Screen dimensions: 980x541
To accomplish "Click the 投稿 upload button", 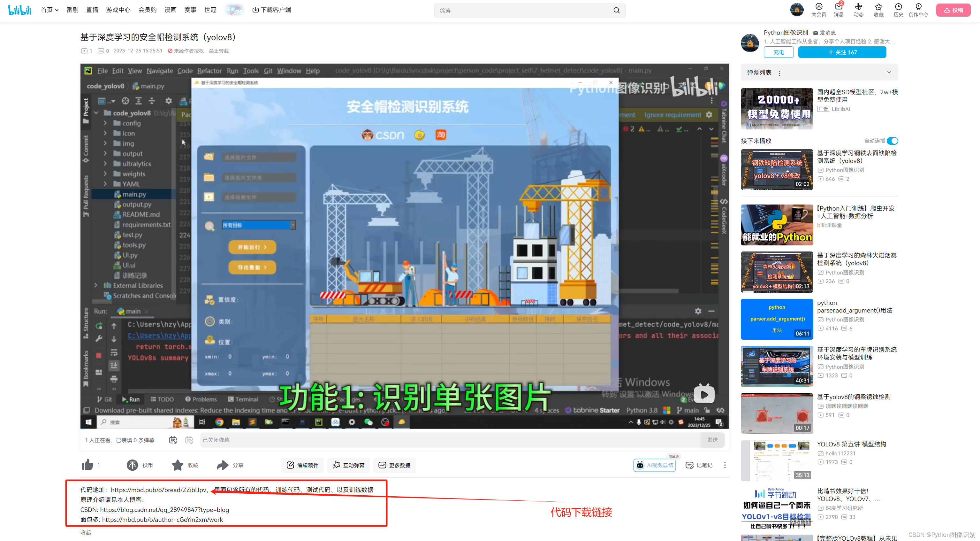I will pos(953,10).
